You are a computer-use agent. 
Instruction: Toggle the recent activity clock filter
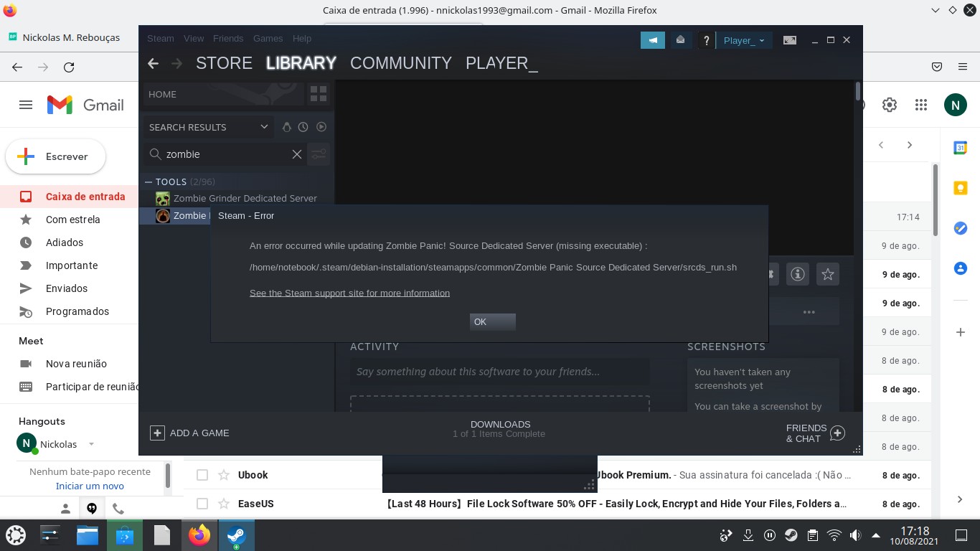coord(303,127)
